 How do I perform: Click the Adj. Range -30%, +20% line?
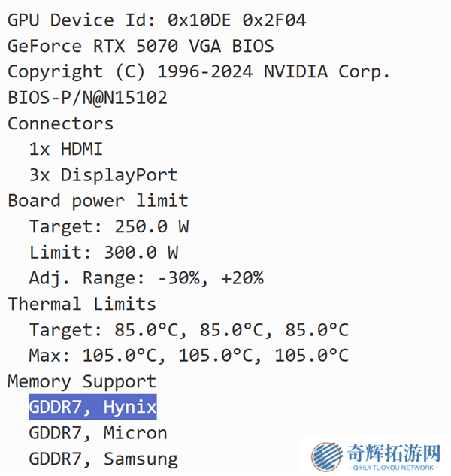(x=146, y=278)
